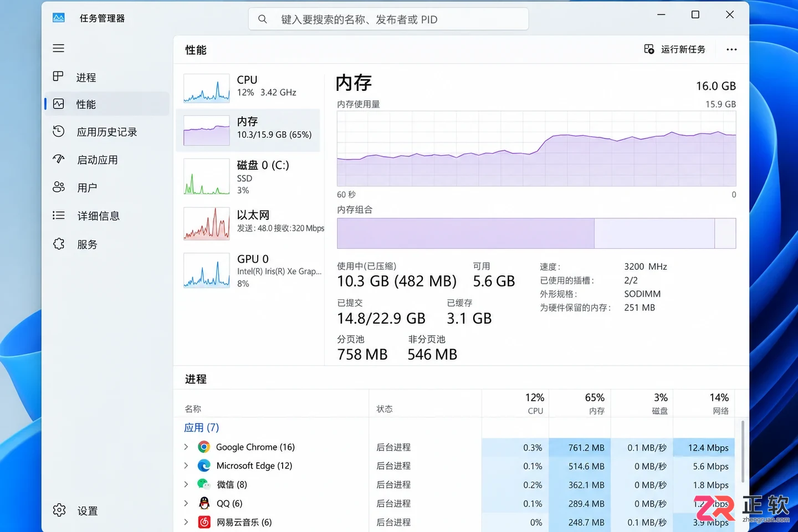Open the 详细信息 tab
This screenshot has width=798, height=532.
pos(107,216)
